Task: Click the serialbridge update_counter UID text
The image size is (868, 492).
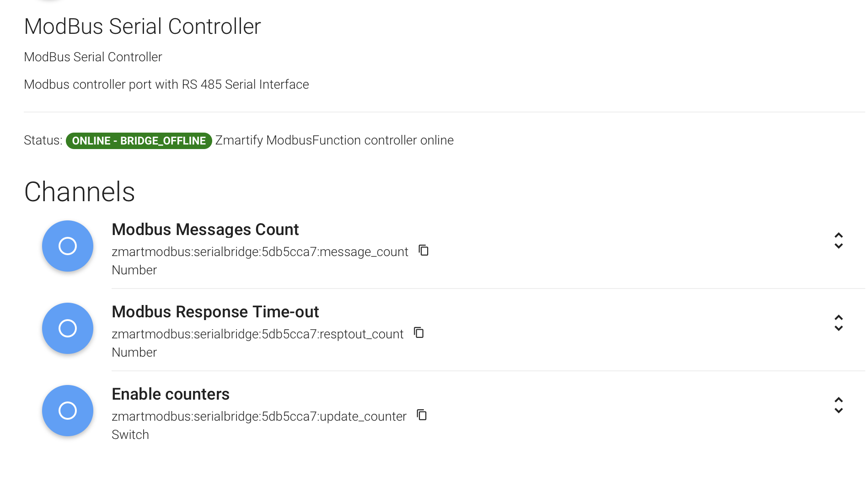Action: (259, 417)
